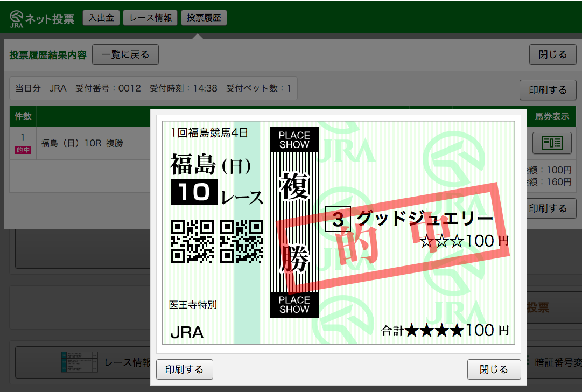Open the 投票履歴 tab

(x=204, y=18)
